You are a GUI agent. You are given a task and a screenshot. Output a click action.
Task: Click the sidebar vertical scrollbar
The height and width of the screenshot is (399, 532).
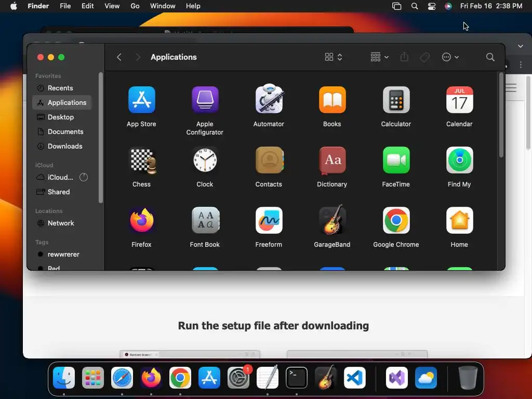tap(100, 137)
